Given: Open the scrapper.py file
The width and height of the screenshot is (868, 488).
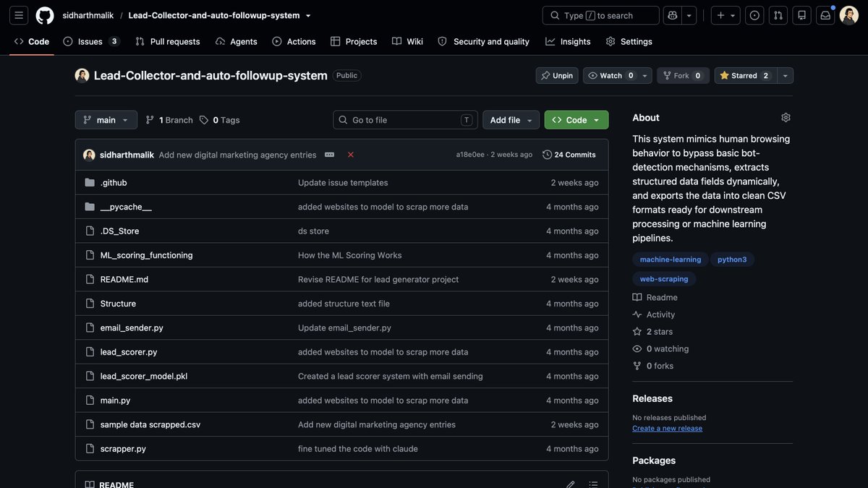Looking at the screenshot, I should (123, 448).
